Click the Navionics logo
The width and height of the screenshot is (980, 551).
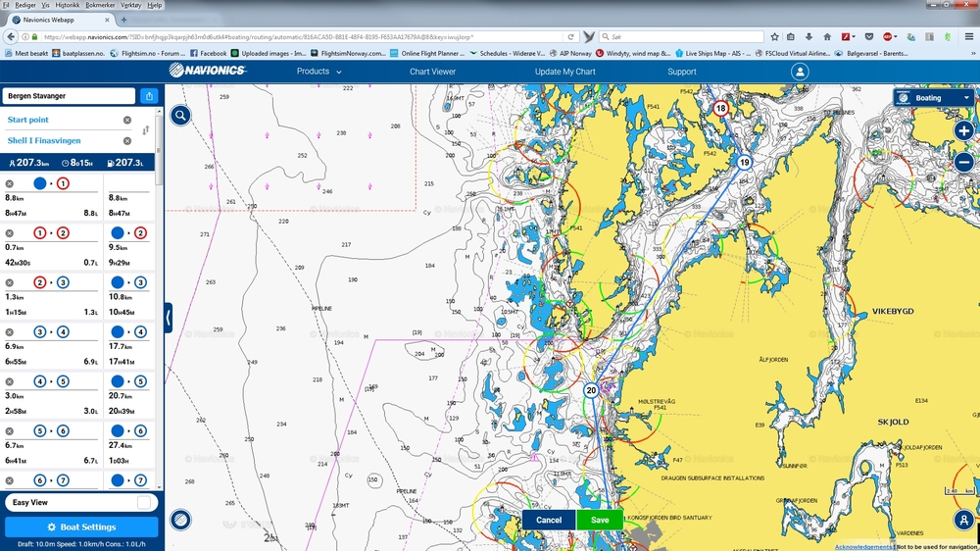(x=208, y=70)
